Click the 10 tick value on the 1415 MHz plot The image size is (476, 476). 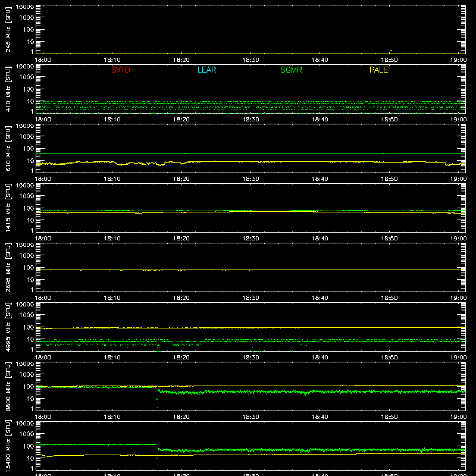30,220
